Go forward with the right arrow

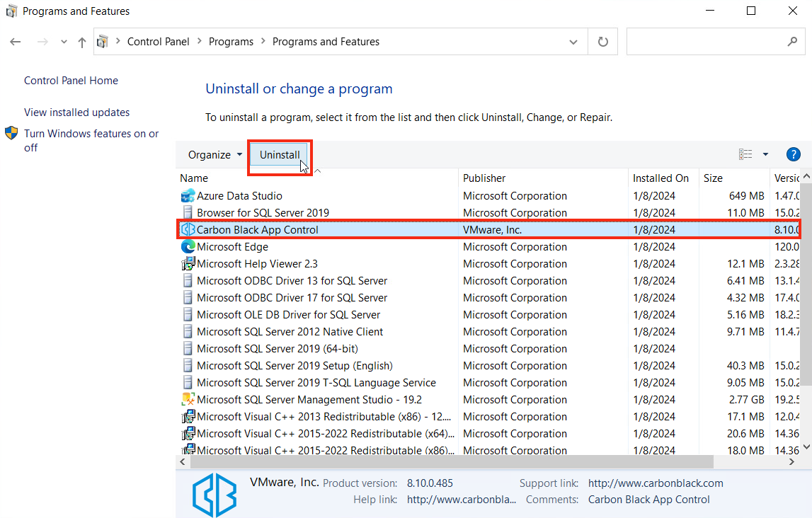point(42,42)
